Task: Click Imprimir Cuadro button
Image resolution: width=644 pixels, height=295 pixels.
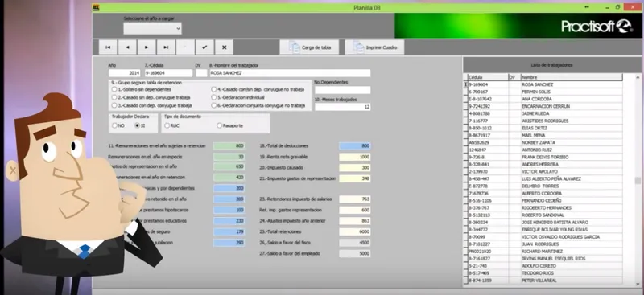Action: click(x=374, y=47)
